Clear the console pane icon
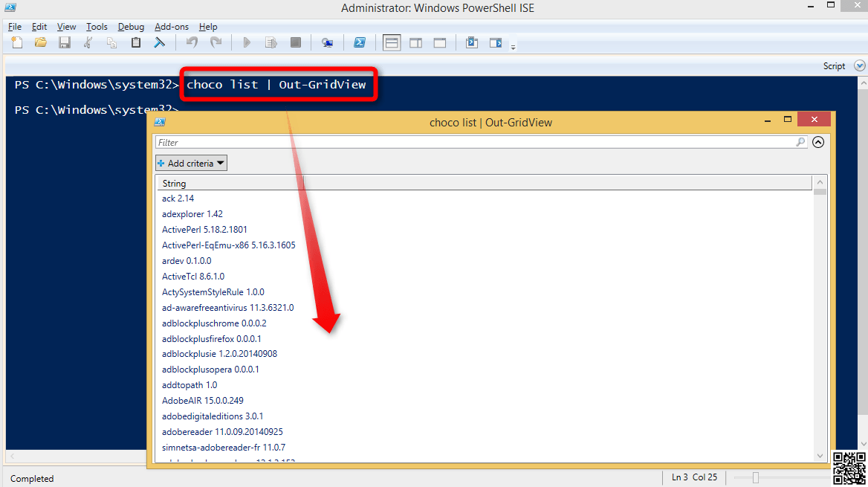 pos(160,42)
